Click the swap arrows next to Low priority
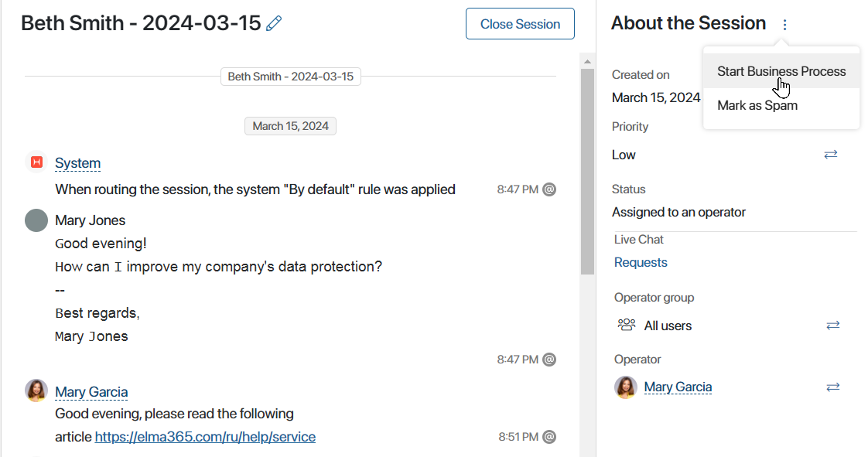Viewport: 868px width, 457px height. coord(830,155)
